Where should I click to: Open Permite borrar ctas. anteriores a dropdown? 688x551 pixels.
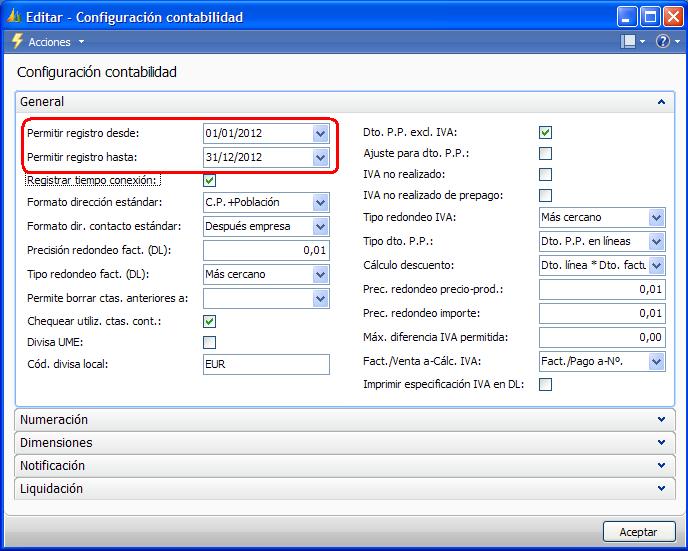(321, 299)
